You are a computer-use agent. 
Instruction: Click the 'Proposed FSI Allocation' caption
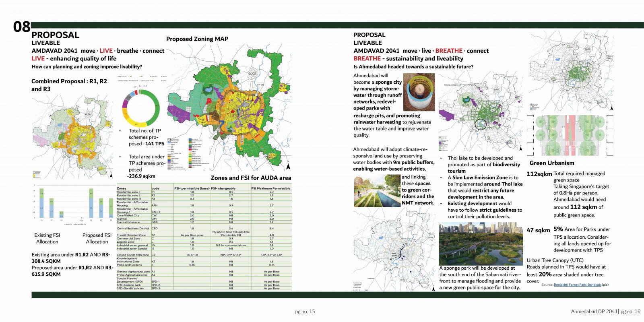pyautogui.click(x=97, y=238)
